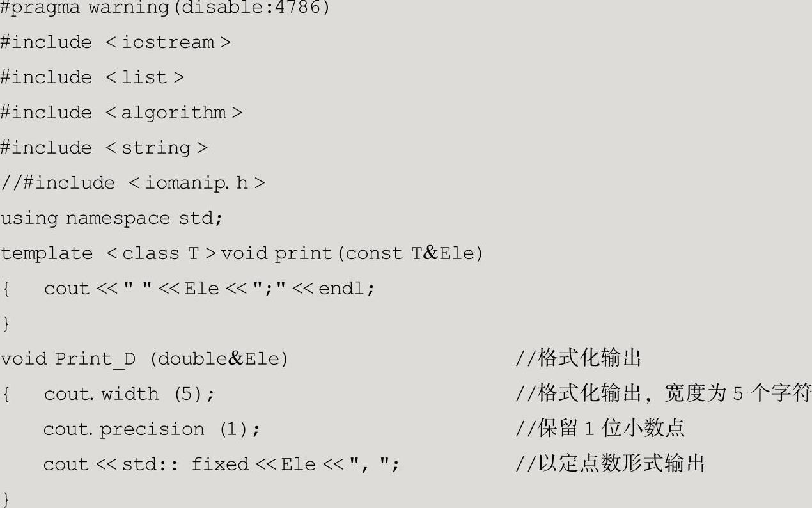Click the #pragma warning line
The image size is (812, 508).
click(x=165, y=8)
